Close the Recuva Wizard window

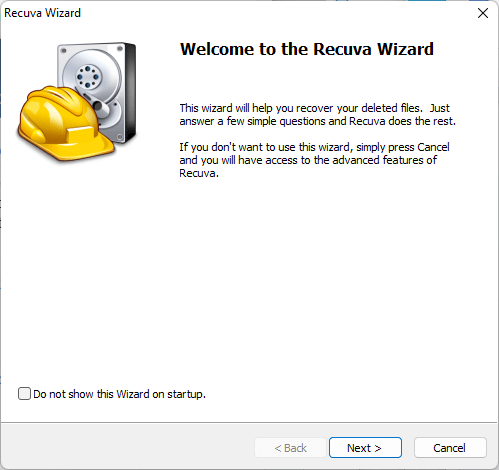click(x=483, y=13)
